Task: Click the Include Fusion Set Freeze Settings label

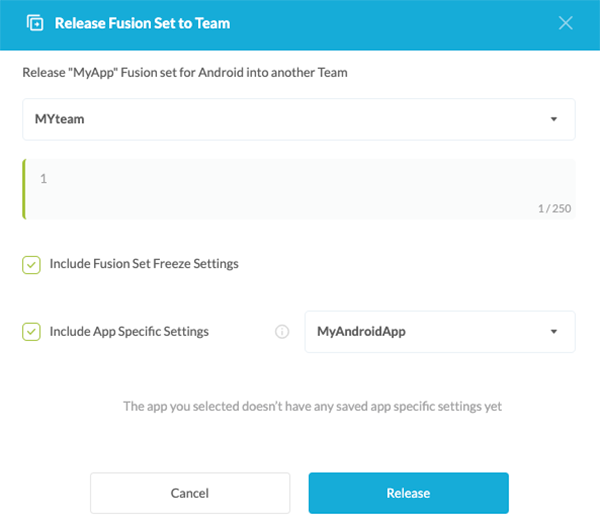Action: click(x=144, y=264)
